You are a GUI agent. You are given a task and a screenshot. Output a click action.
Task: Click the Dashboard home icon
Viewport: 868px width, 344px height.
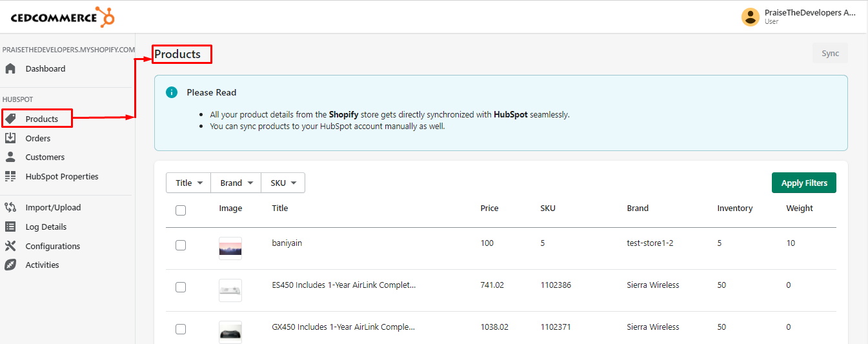(x=10, y=68)
